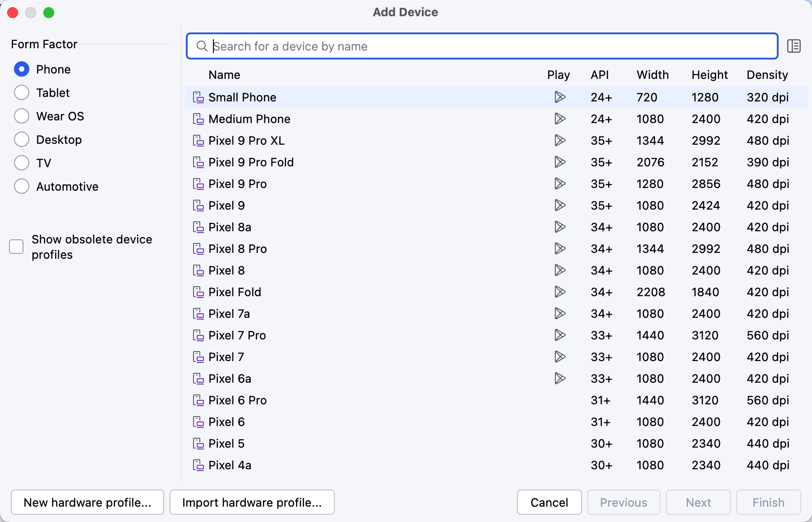Click Import hardware profile button

point(252,502)
